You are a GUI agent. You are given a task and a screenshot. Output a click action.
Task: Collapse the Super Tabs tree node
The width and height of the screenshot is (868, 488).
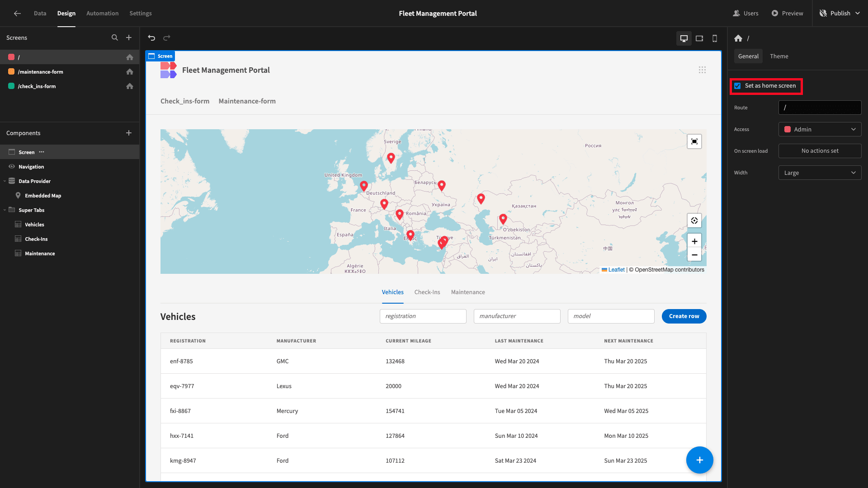pos(5,210)
